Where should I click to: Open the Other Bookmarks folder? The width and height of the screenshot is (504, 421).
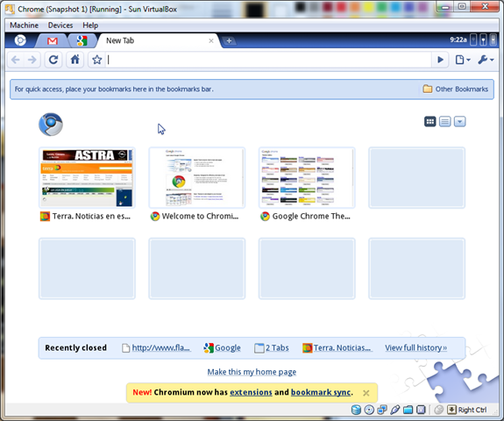(456, 89)
